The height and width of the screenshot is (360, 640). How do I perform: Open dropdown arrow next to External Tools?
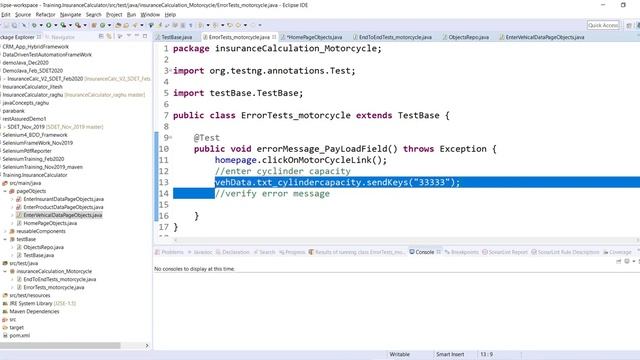(x=85, y=25)
